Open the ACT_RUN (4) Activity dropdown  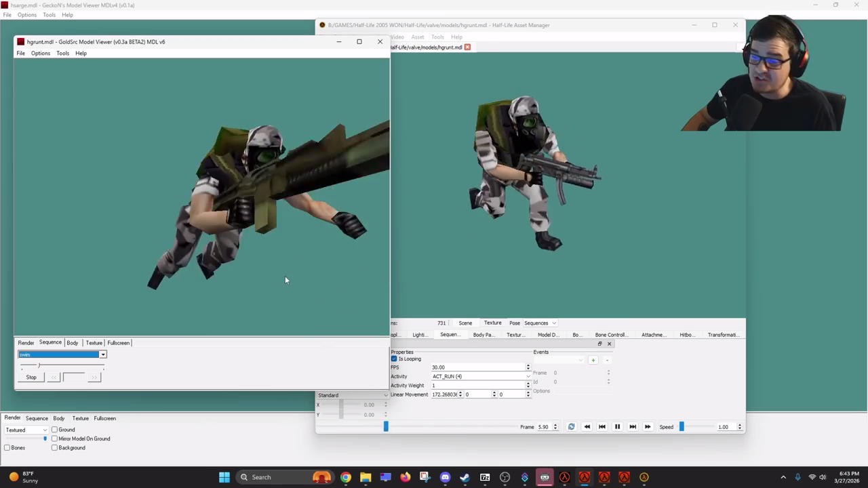tap(481, 376)
